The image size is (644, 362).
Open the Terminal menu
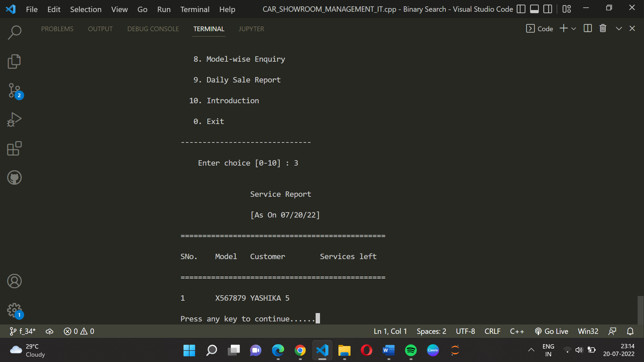pyautogui.click(x=195, y=9)
